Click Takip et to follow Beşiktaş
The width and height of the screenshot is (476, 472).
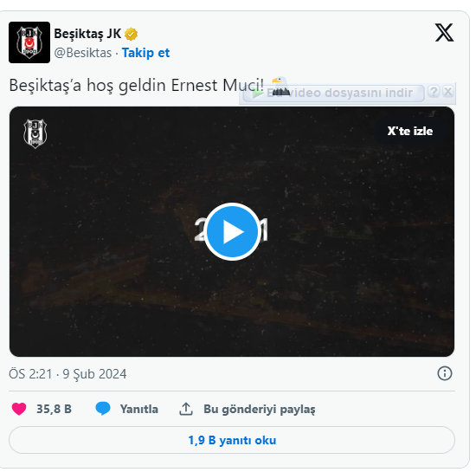point(145,53)
